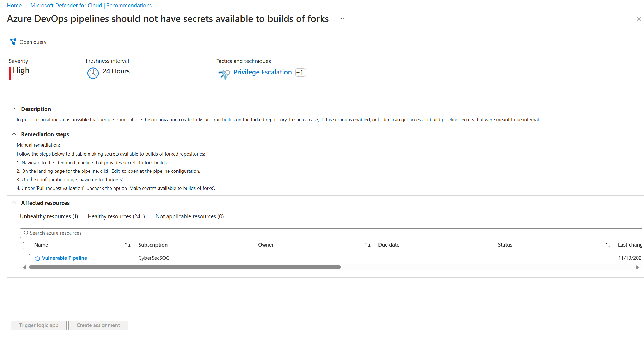644x338 pixels.
Task: Click the pipeline icon beside Vulnerable Pipeline
Action: click(x=37, y=258)
